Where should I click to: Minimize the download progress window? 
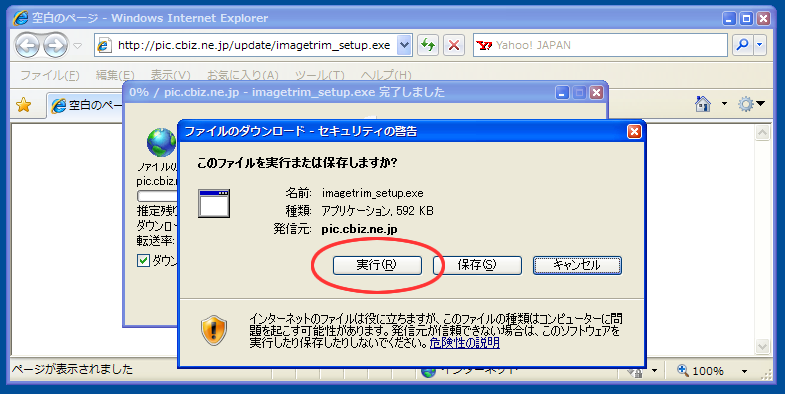click(x=562, y=93)
